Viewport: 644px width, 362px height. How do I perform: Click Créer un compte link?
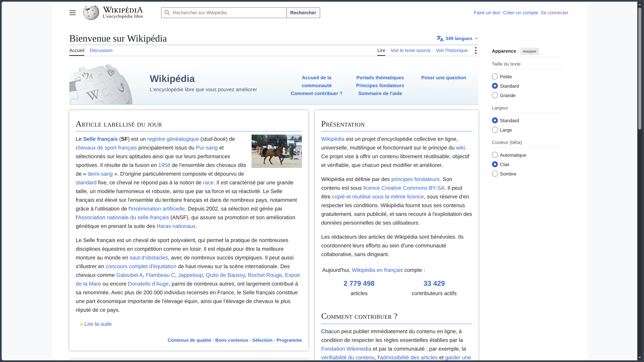(x=520, y=13)
